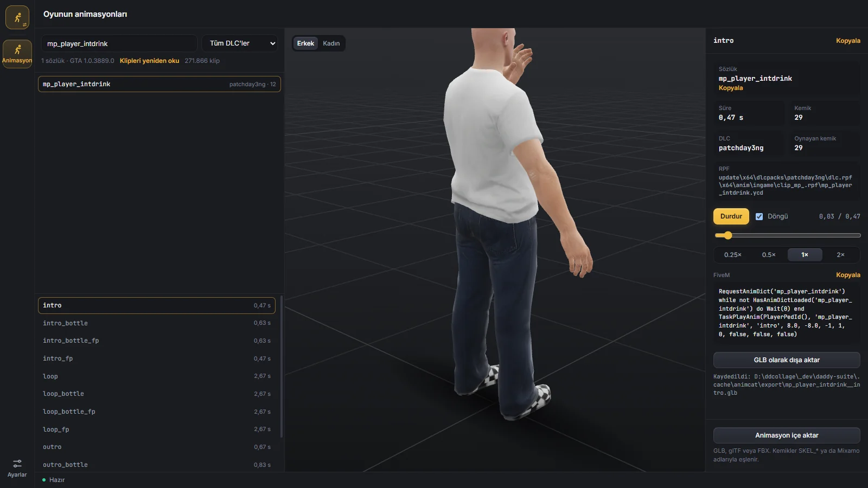Click the Kaydedildi export path message
Viewport: 868px width, 488px height.
click(787, 384)
